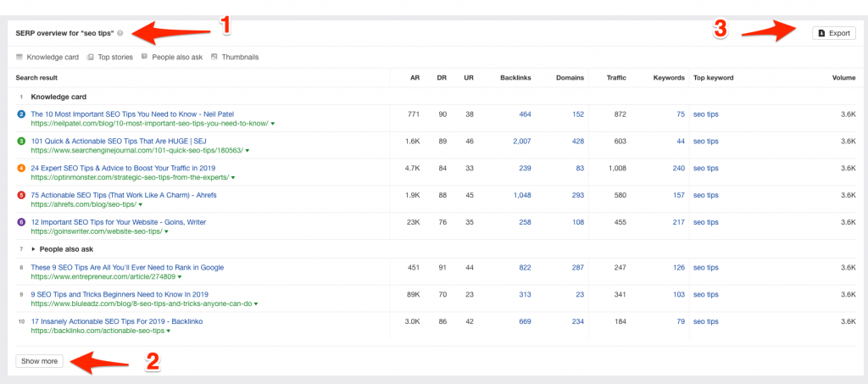
Task: Export the SERP overview
Action: [x=834, y=33]
